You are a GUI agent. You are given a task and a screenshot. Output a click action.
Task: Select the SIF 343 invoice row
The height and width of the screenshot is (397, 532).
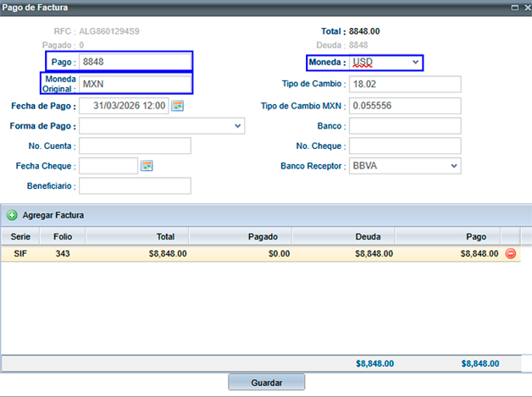[254, 253]
